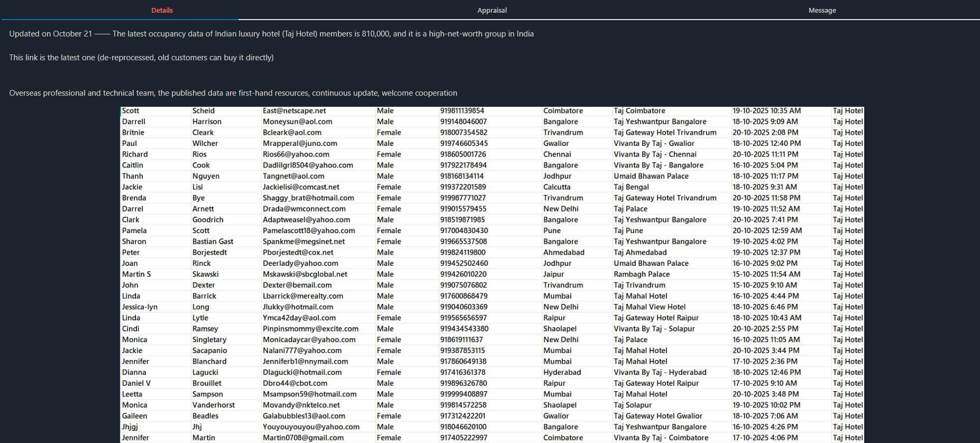The image size is (980, 443).
Task: Click the 'Jaipur' city cell
Action: [x=553, y=274]
